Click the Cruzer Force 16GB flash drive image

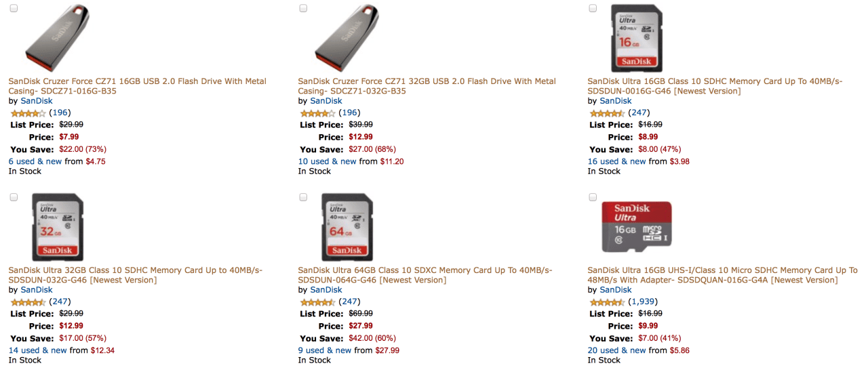[x=57, y=39]
